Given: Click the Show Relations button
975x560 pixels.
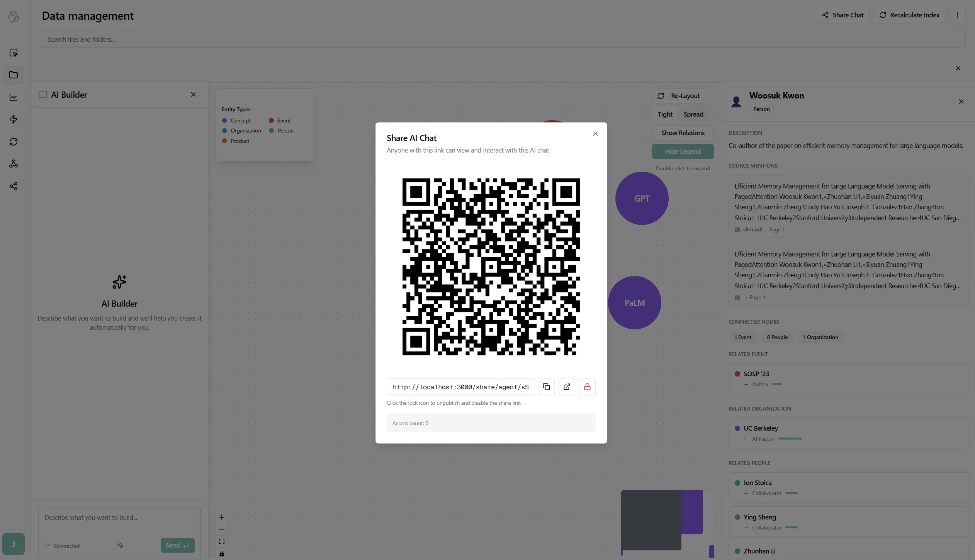Looking at the screenshot, I should (x=683, y=133).
